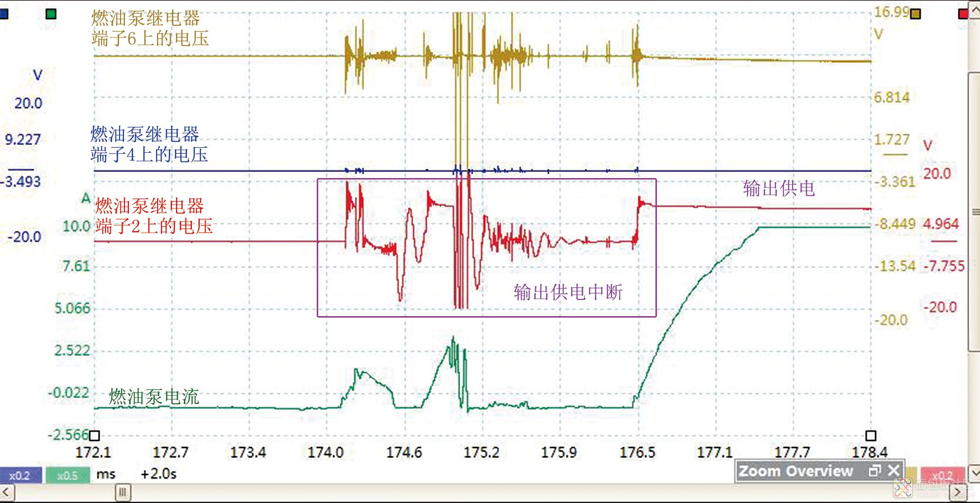The width and height of the screenshot is (980, 503).
Task: Open the blue x0.2 axis zoom button
Action: pyautogui.click(x=20, y=476)
